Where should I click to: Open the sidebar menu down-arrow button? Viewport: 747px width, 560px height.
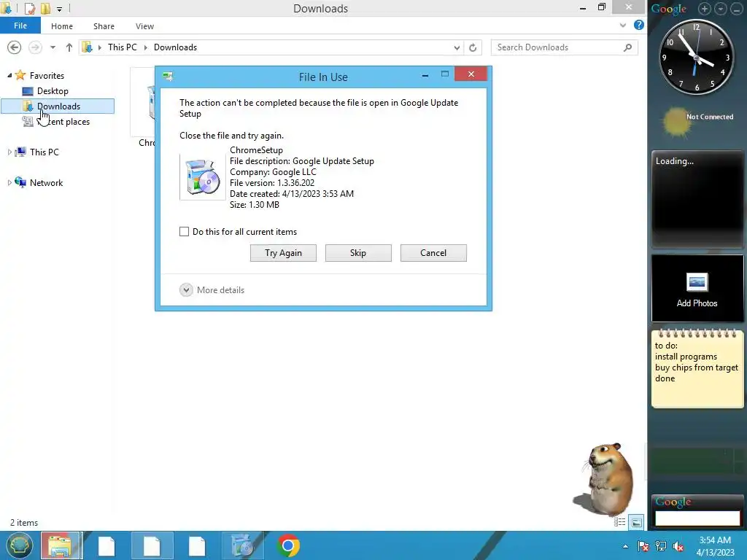720,9
